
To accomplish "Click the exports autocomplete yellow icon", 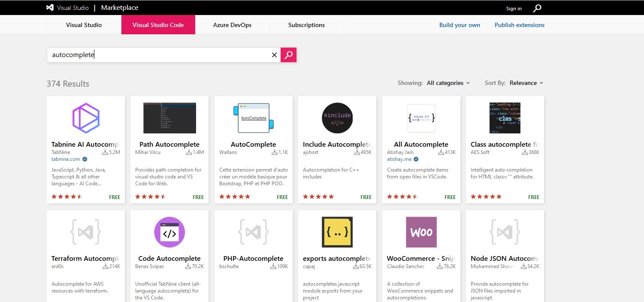I will tap(337, 232).
